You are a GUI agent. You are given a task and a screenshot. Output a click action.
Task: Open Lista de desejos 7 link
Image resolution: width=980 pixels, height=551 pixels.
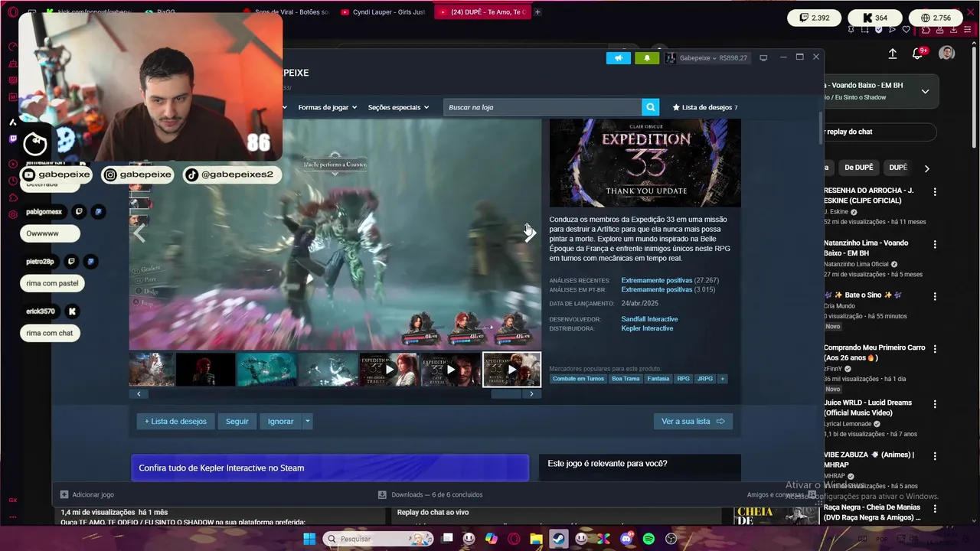704,107
